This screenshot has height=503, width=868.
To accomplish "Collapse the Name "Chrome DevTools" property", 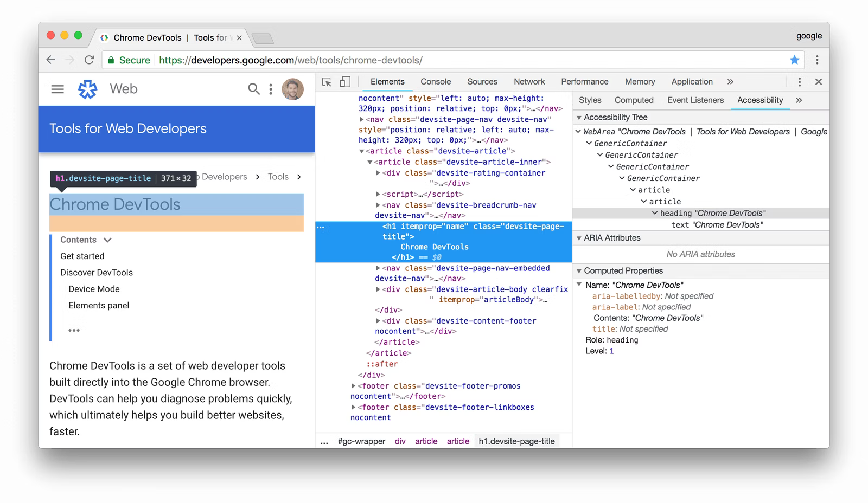I will click(x=579, y=285).
